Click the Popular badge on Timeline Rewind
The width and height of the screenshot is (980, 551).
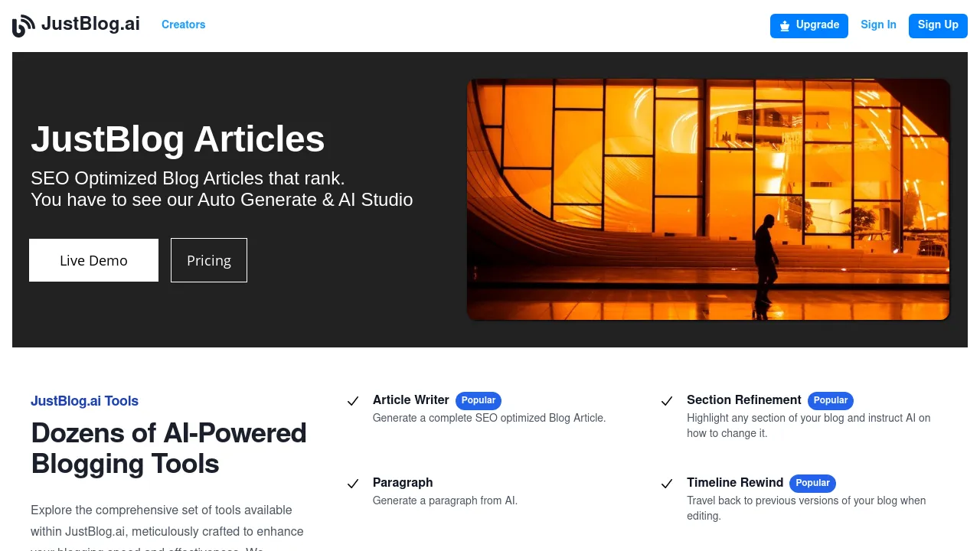tap(812, 483)
